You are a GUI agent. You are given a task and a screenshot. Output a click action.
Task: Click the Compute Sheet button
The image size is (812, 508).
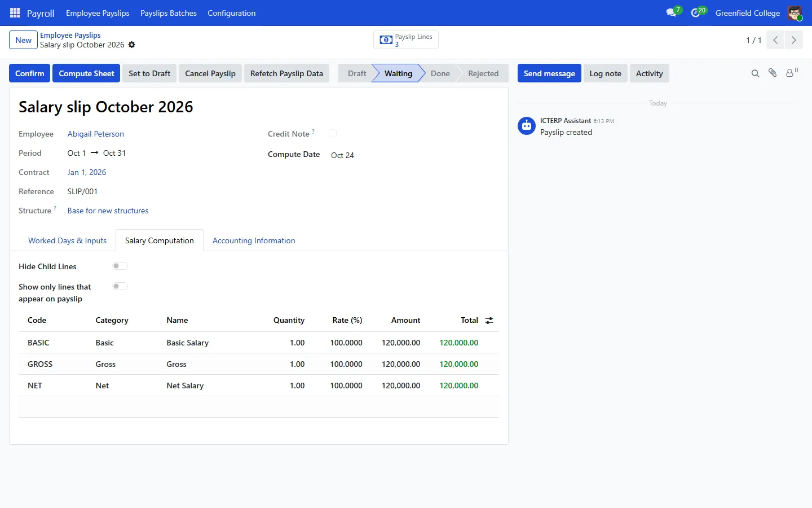pos(86,73)
